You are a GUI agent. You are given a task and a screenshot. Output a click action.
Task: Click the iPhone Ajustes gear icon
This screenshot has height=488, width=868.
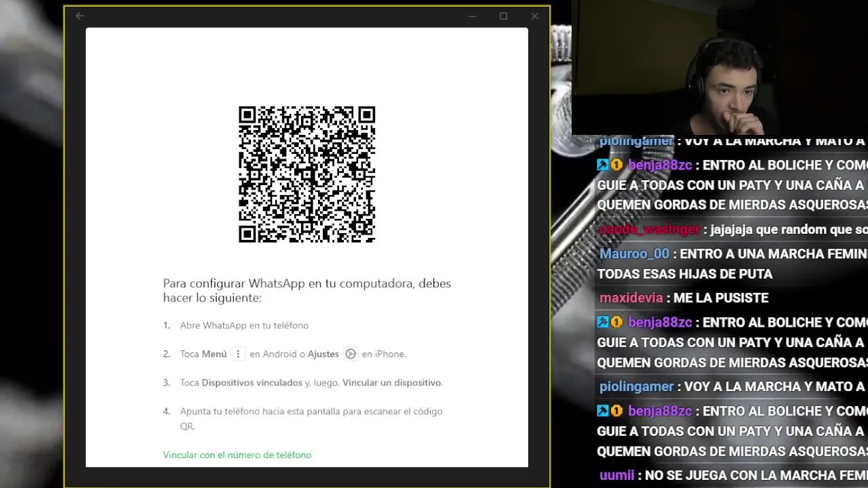pos(351,354)
